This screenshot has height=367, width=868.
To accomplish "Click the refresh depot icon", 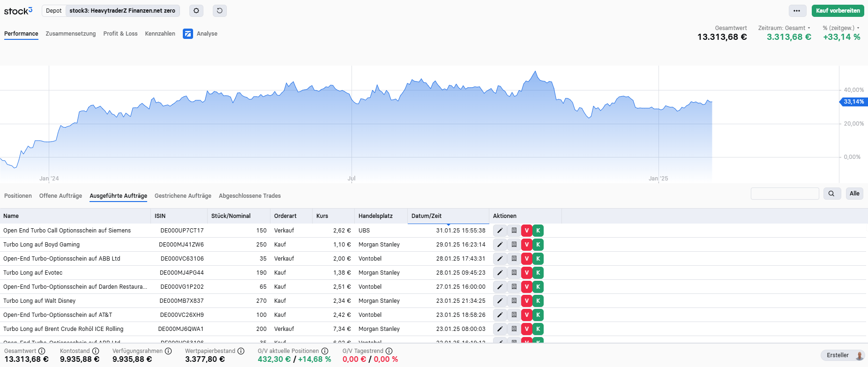I will tap(220, 11).
